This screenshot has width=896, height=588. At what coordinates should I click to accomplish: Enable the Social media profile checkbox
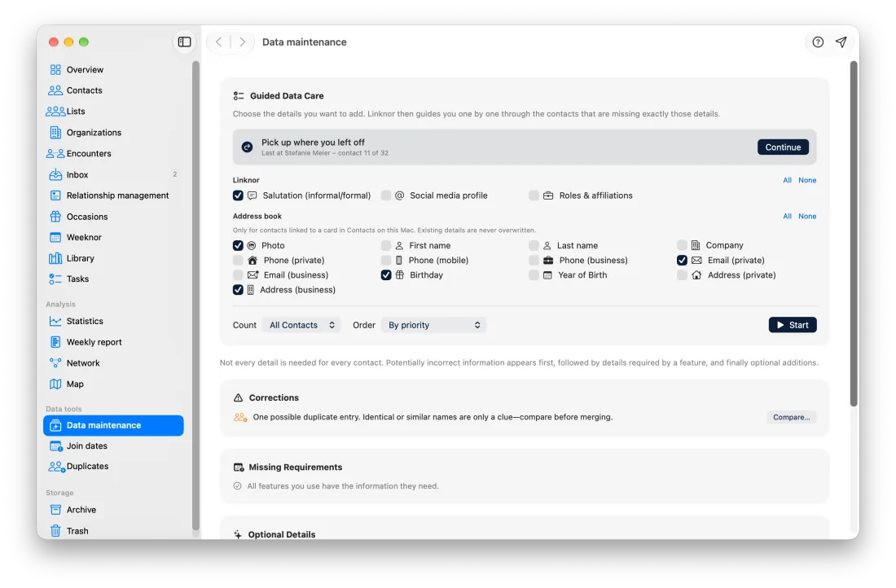pos(386,195)
